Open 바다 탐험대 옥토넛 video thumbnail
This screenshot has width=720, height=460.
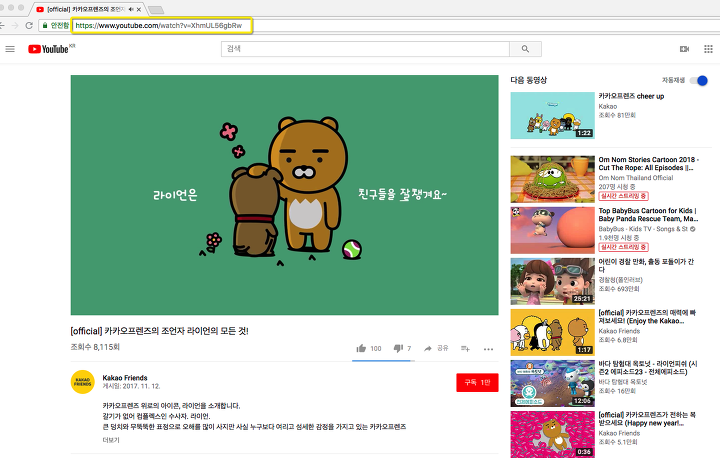click(552, 383)
